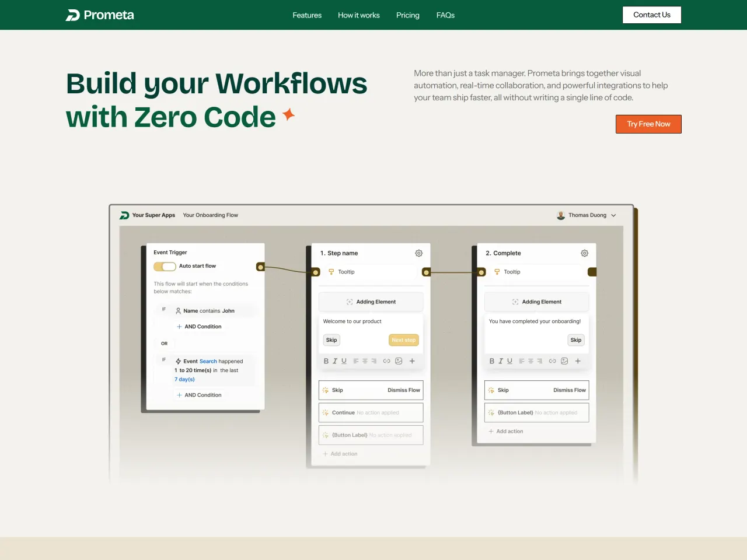
Task: Underline text in Complete card toolbar
Action: 509,361
